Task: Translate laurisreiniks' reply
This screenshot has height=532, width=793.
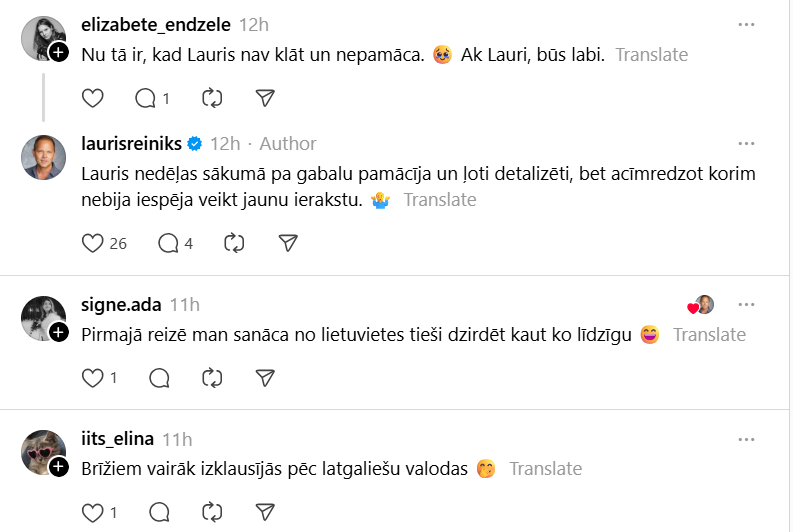Action: (440, 200)
